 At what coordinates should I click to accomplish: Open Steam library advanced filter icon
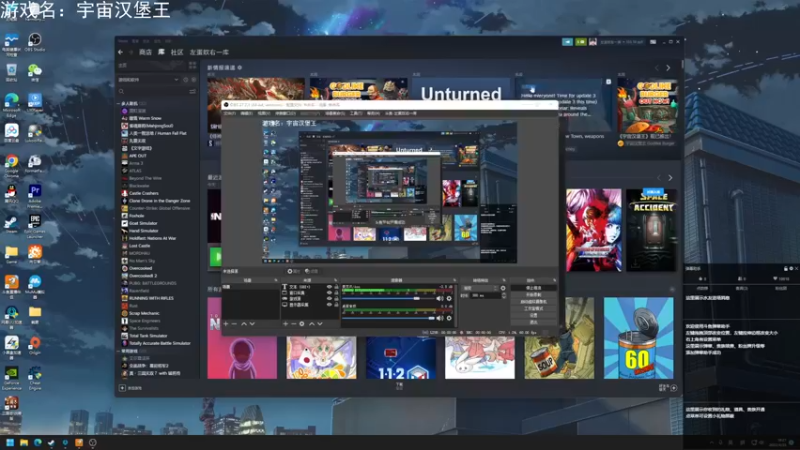(192, 91)
